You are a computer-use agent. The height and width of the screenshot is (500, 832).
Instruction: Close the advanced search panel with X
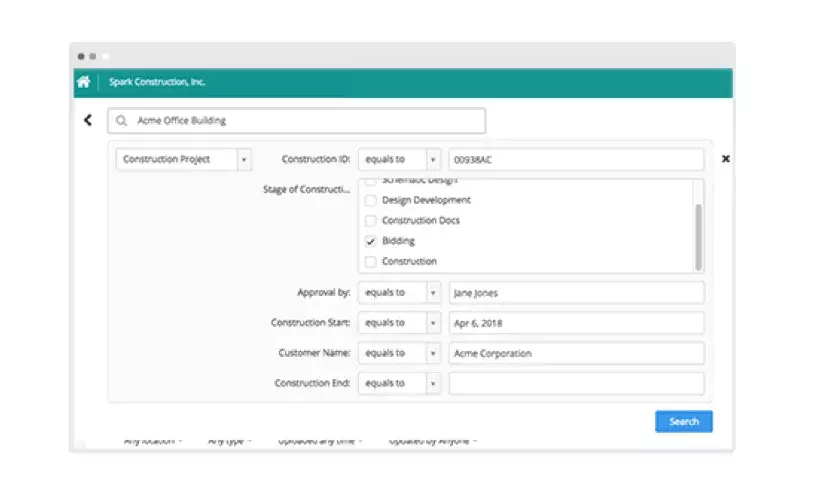click(725, 159)
